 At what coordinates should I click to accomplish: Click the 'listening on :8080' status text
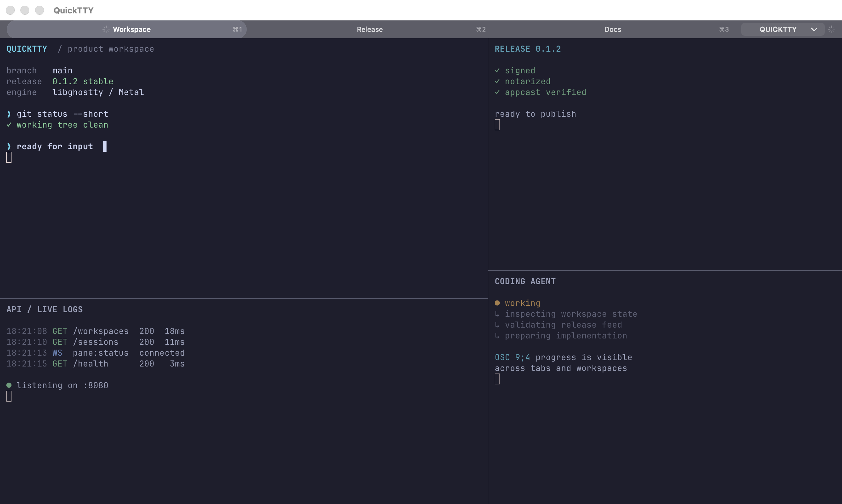[x=63, y=385]
